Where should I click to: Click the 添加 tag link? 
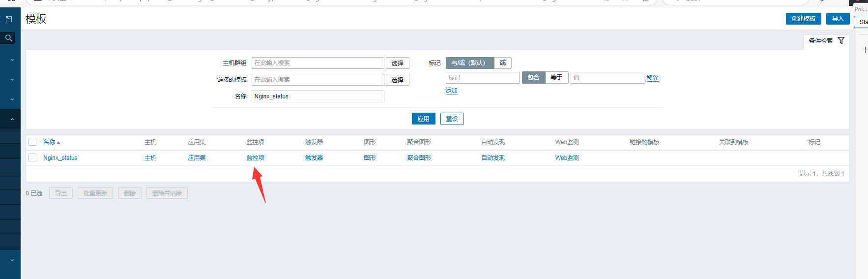pos(451,91)
